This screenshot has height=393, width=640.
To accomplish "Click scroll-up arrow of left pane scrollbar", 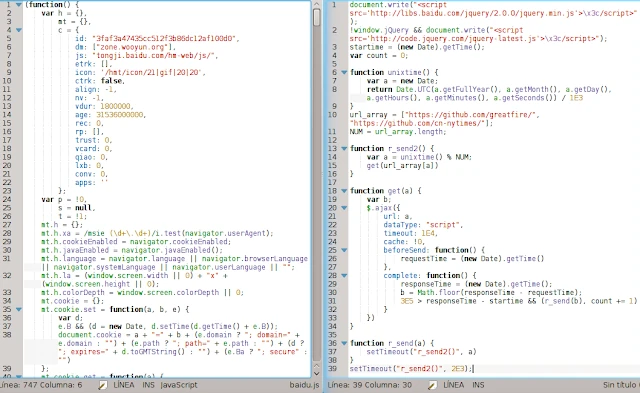I will tap(316, 4).
